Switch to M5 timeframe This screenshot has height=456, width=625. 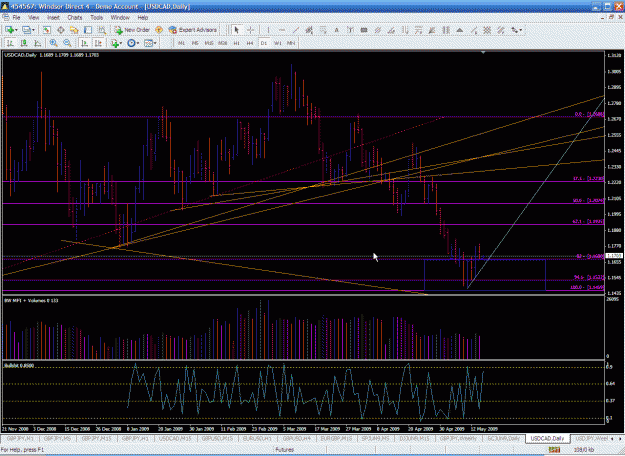pyautogui.click(x=195, y=43)
